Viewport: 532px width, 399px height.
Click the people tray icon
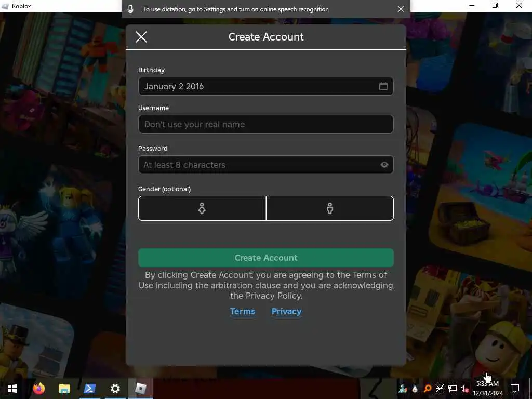[403, 389]
